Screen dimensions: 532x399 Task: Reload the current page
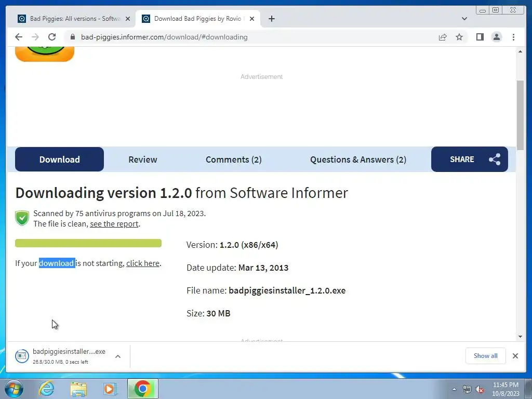coord(52,37)
